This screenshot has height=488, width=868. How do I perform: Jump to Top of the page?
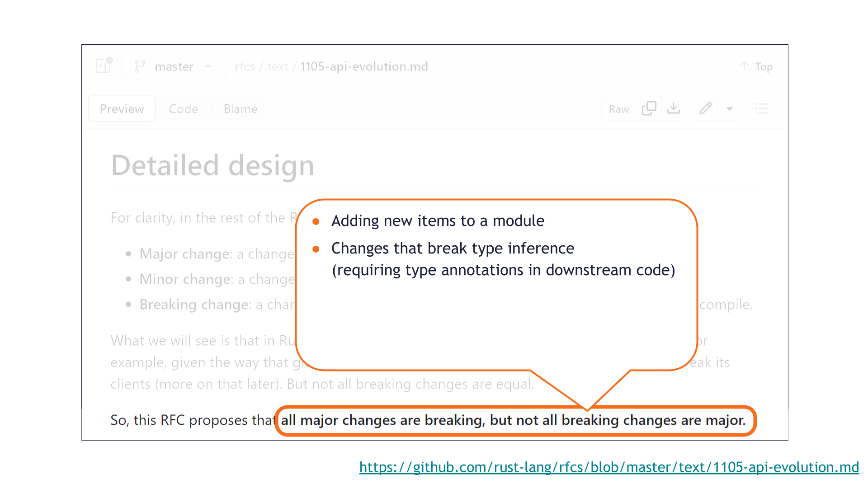coord(764,66)
